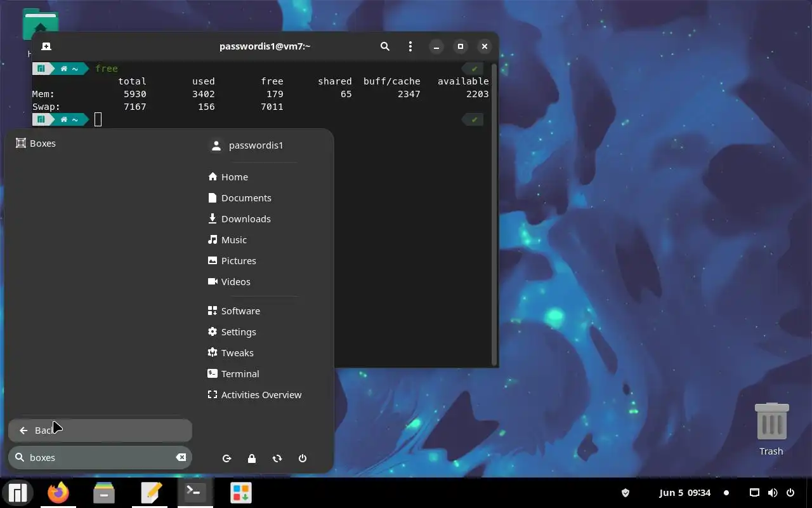Click the power icon in tray
The height and width of the screenshot is (508, 812).
(790, 493)
